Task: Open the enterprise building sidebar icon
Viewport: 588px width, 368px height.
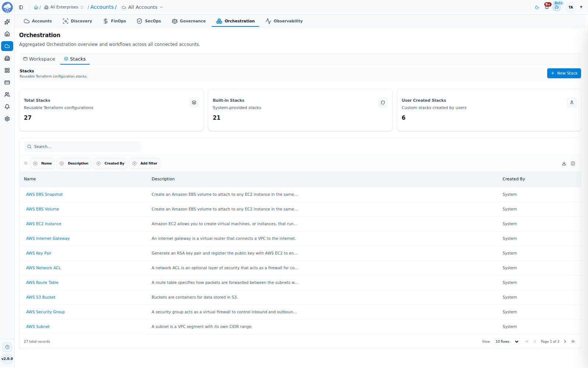Action: pos(7,58)
